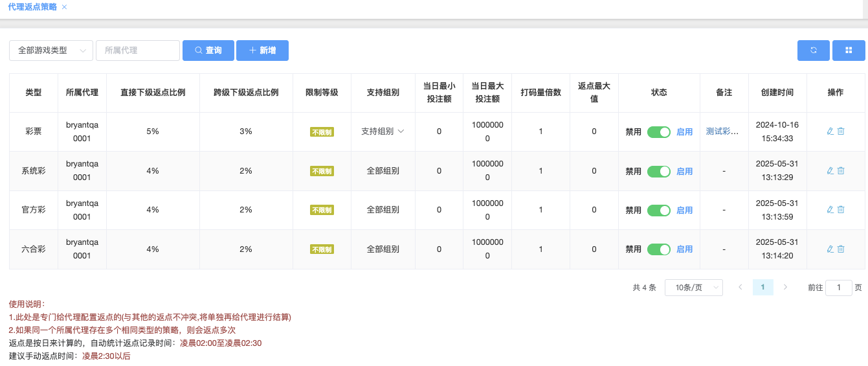Toggle status switch for 彩票 row
The image size is (868, 366).
[x=659, y=132]
